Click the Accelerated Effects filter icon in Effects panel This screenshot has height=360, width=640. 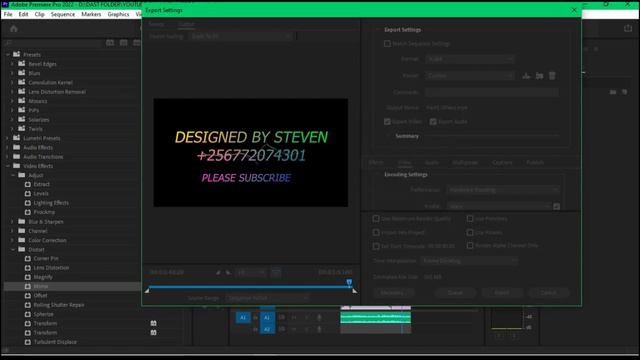pos(110,43)
